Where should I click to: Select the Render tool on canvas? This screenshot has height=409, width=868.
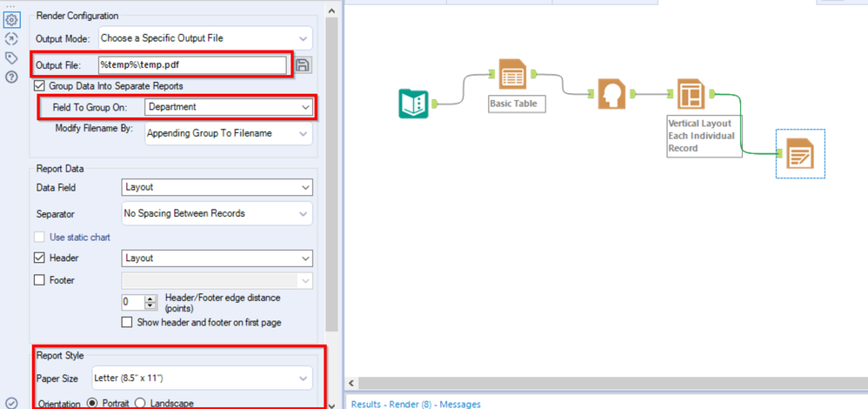pyautogui.click(x=800, y=153)
